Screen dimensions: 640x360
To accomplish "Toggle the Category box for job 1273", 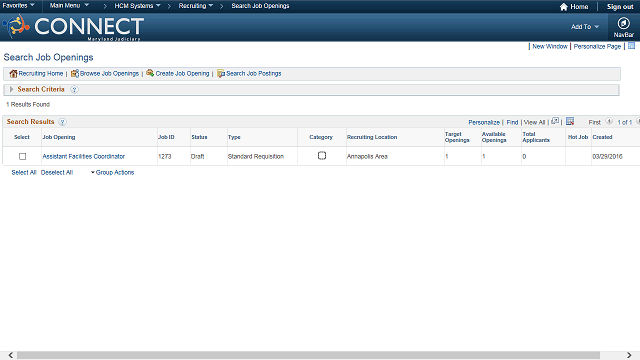I will tap(322, 156).
